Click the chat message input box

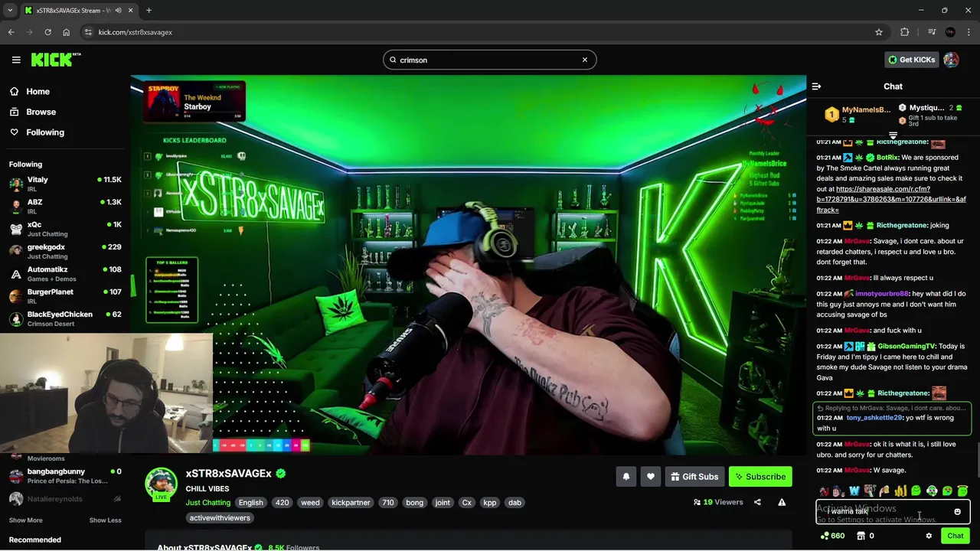point(893,512)
